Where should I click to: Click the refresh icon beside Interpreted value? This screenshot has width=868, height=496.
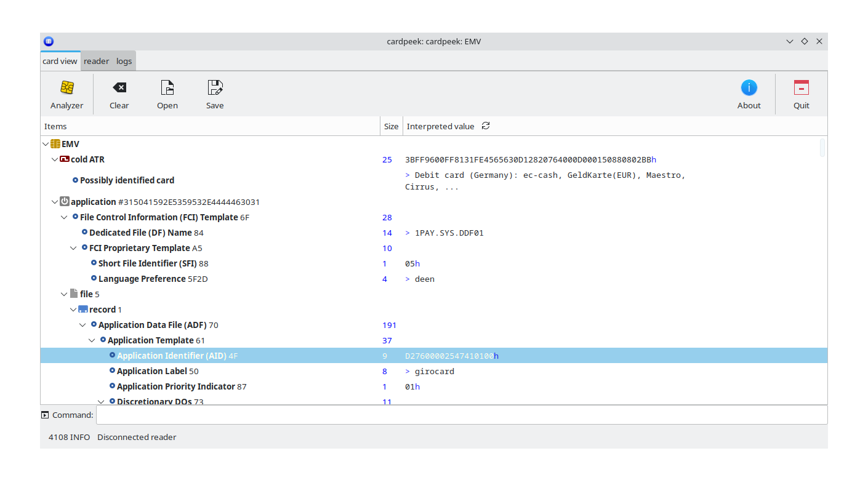[485, 126]
